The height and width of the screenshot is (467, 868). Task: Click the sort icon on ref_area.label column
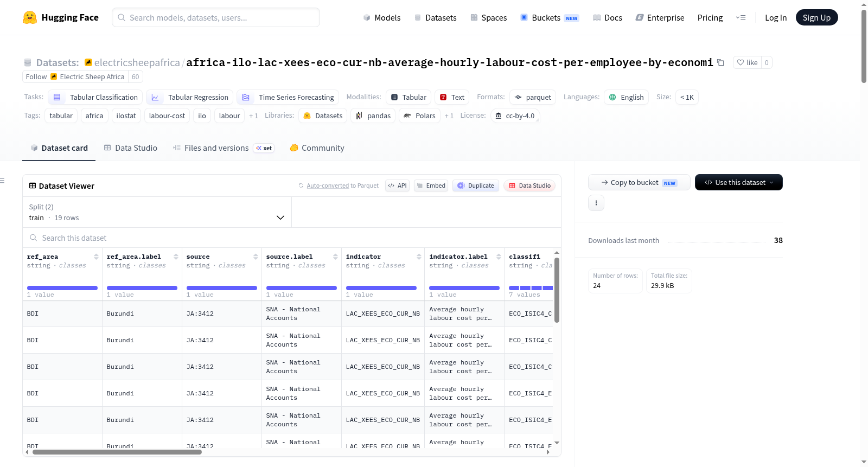[176, 257]
